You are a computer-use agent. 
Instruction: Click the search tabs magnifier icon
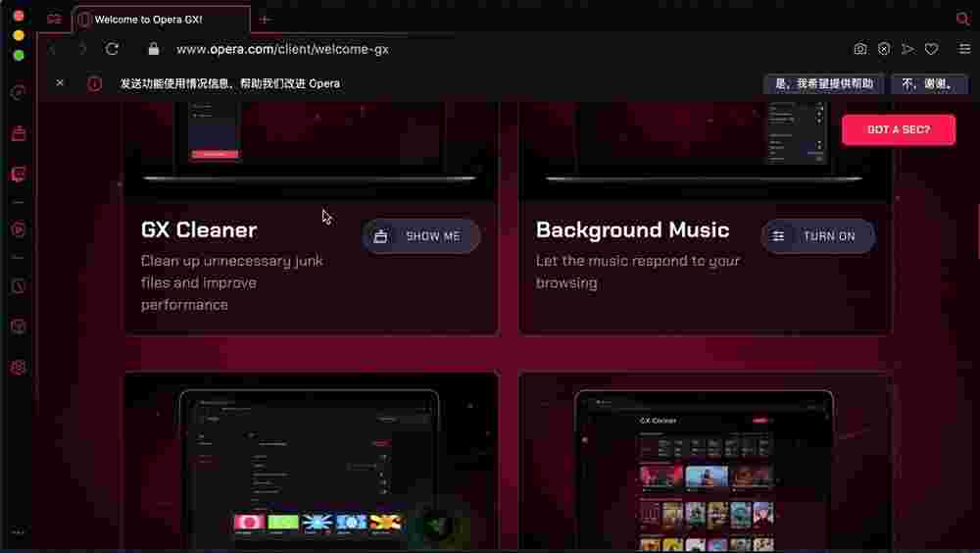(x=963, y=19)
